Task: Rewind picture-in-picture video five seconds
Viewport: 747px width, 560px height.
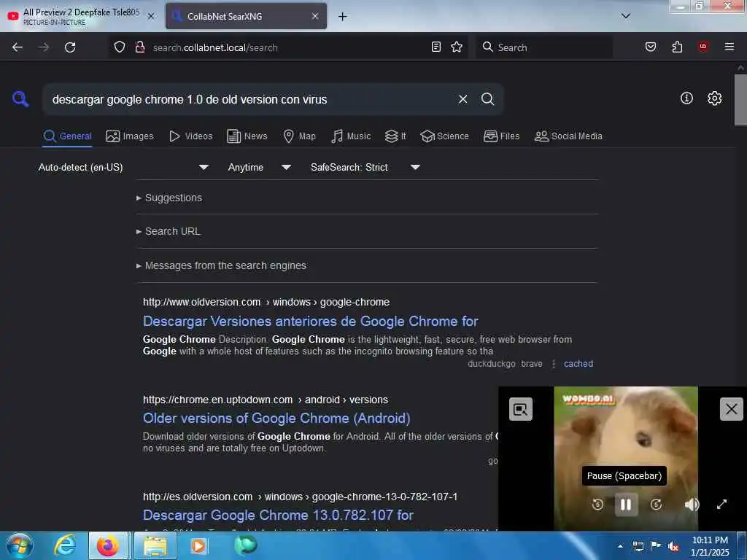Action: (597, 505)
